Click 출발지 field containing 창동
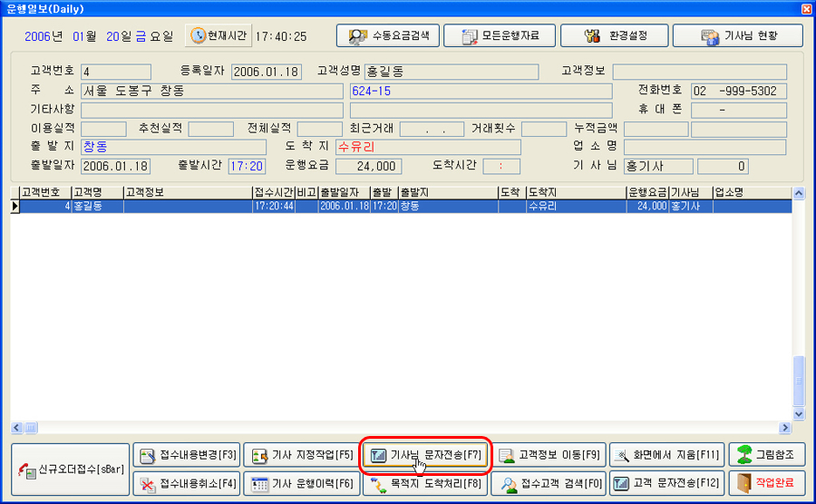 [174, 147]
